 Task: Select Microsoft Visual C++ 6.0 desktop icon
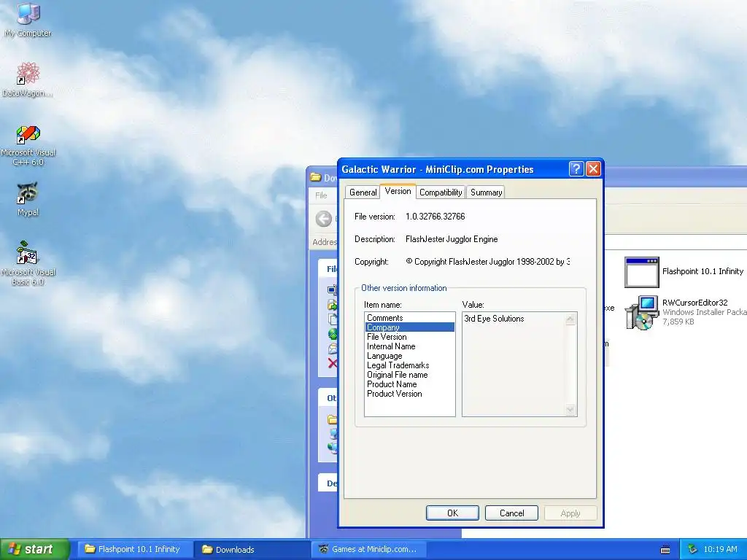coord(28,145)
